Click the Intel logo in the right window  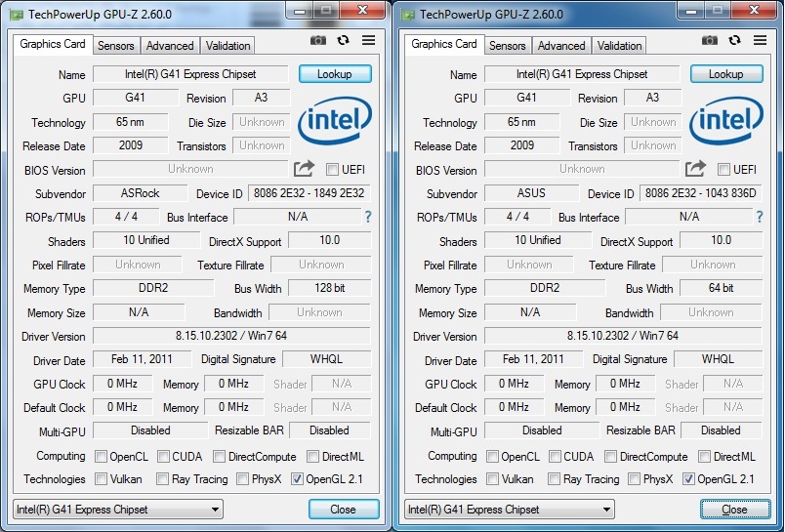726,121
